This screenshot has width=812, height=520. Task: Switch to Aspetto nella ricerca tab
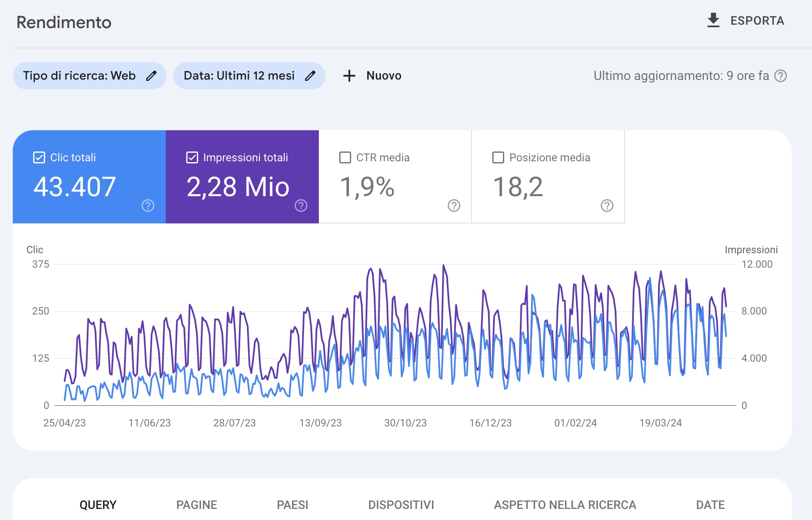point(565,505)
